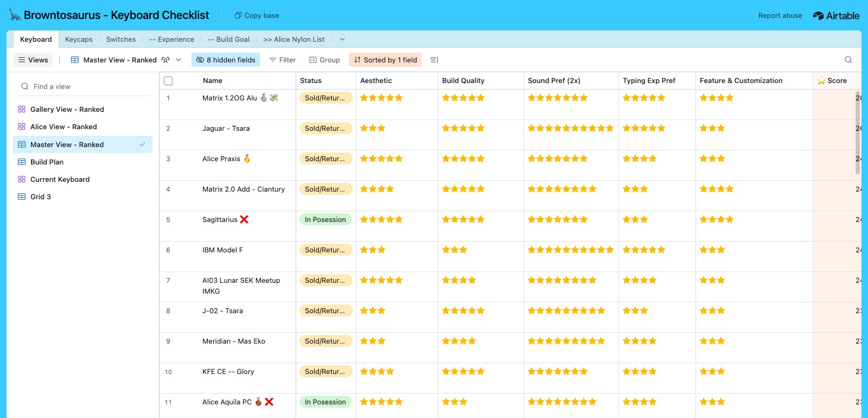Click Alice View - Ranked gallery icon
The width and height of the screenshot is (868, 418).
point(22,126)
